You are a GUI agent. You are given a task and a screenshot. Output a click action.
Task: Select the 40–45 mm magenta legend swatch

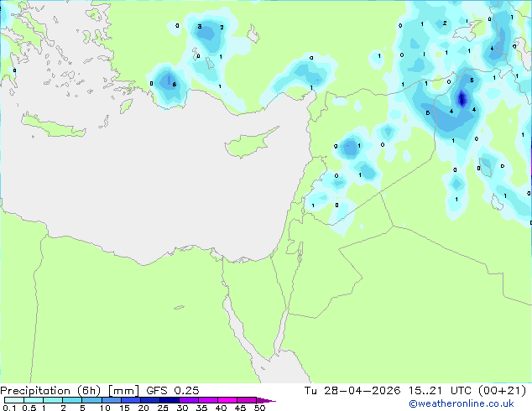pyautogui.click(x=227, y=400)
